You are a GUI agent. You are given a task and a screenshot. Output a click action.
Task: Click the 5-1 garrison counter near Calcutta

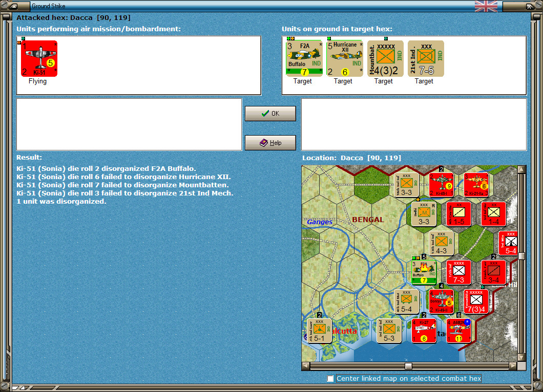point(319,331)
